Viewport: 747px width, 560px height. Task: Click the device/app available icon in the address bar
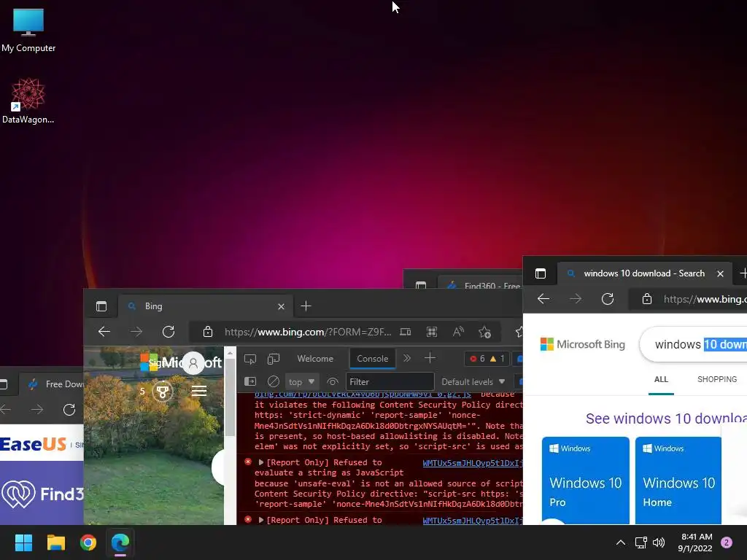click(x=406, y=332)
